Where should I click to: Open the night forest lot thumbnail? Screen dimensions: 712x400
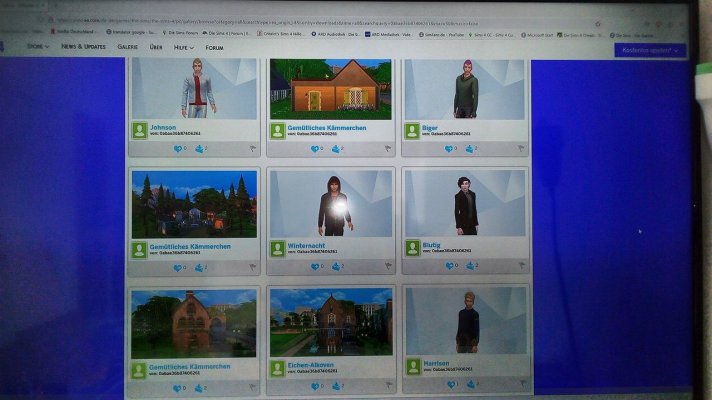point(194,204)
